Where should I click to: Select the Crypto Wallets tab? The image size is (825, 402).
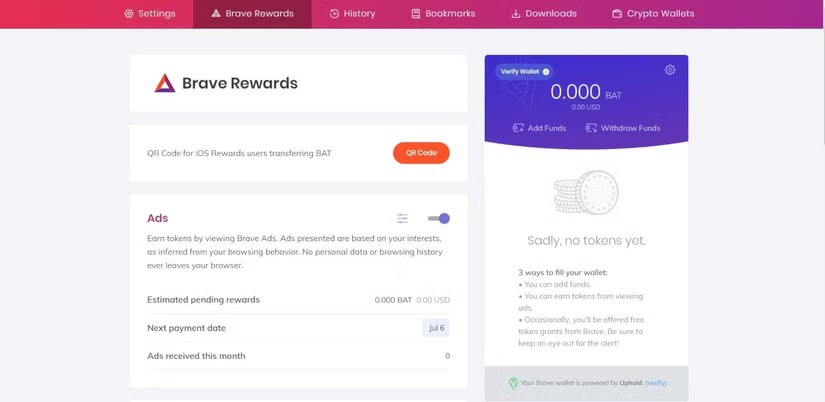653,14
